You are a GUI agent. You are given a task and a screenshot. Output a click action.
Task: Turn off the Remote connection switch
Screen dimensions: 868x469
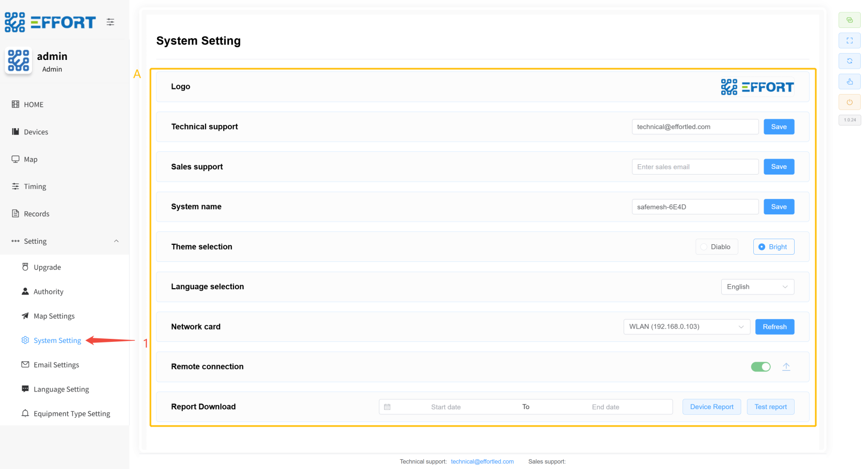point(761,367)
